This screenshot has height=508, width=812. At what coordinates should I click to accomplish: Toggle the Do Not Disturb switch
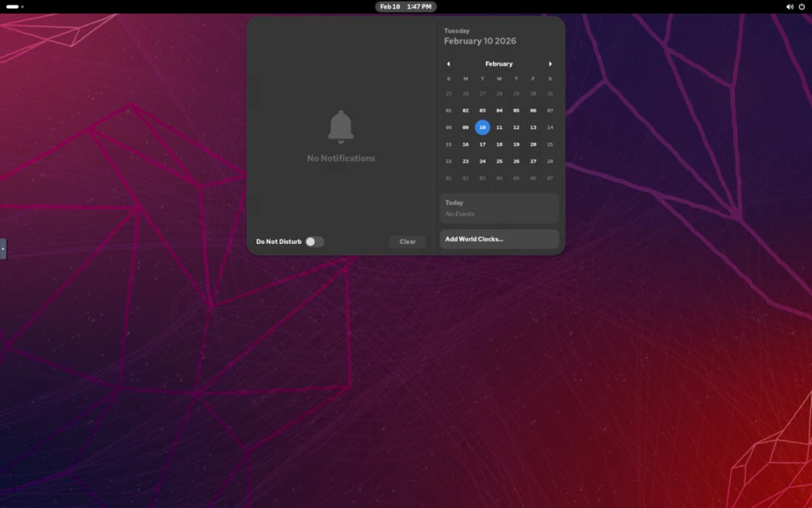pos(314,242)
